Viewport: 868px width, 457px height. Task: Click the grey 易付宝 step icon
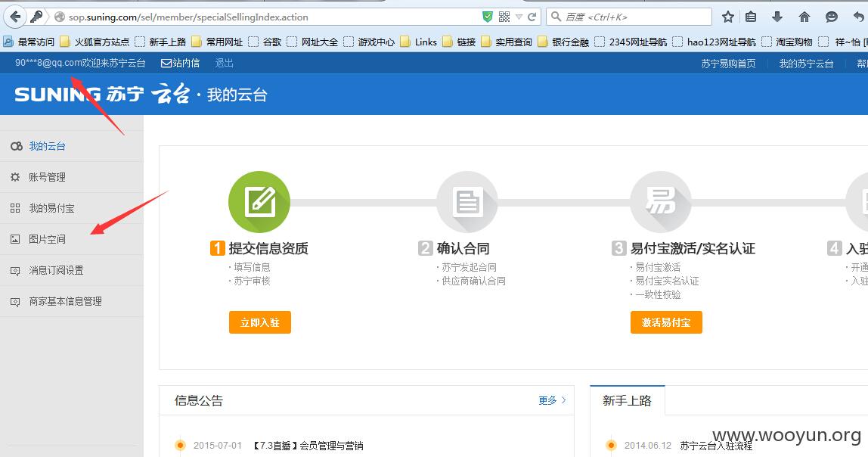tap(661, 202)
